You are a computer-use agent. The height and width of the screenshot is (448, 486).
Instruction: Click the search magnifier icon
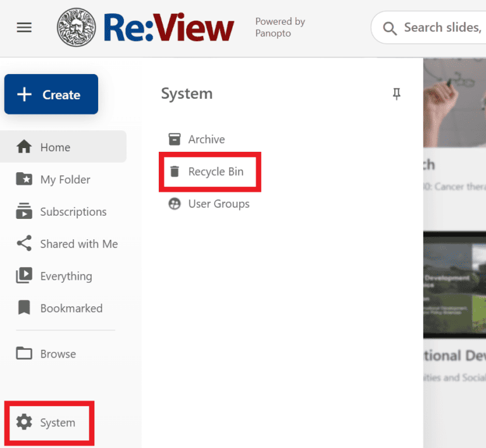(x=391, y=28)
